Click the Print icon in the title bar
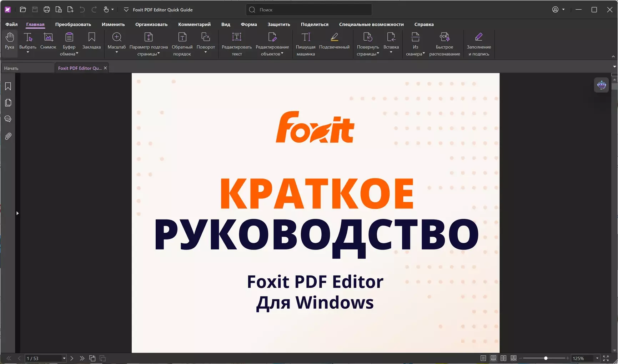This screenshot has height=364, width=618. pos(47,10)
